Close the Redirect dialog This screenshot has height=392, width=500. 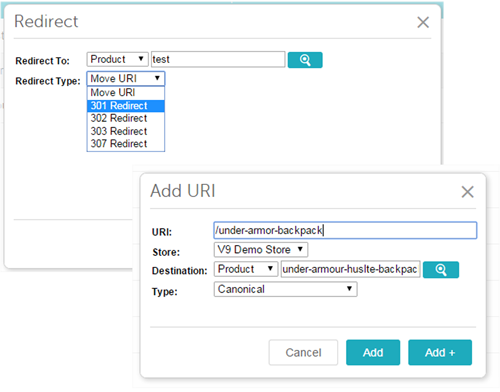pyautogui.click(x=423, y=23)
